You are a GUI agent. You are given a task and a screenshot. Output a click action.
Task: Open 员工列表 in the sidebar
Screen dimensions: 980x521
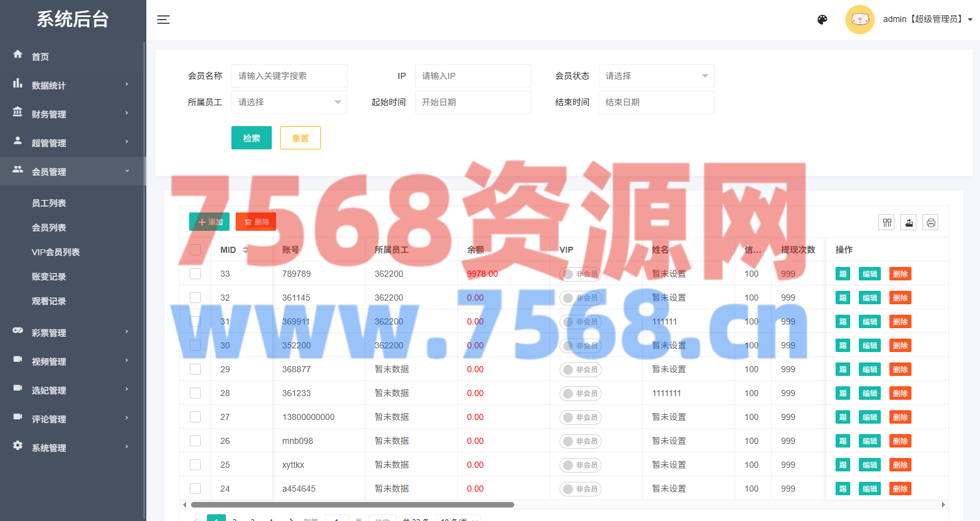[x=49, y=203]
